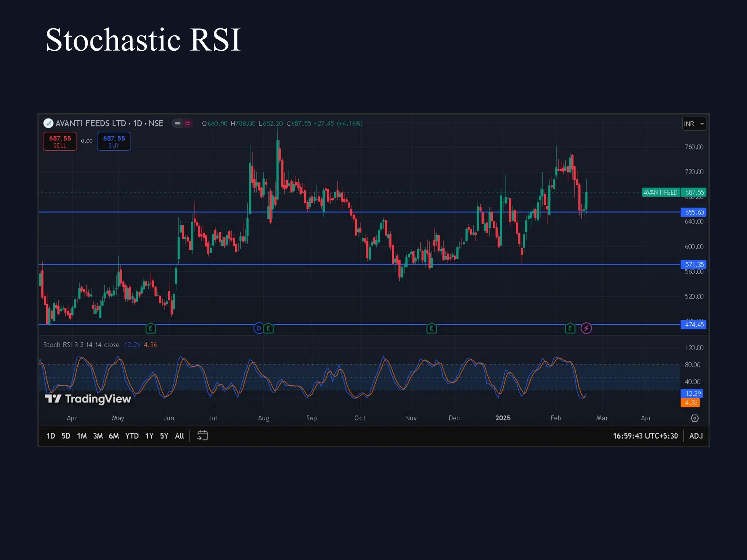Click the 571.35 horizontal line price label
The width and height of the screenshot is (747, 560).
tap(694, 264)
